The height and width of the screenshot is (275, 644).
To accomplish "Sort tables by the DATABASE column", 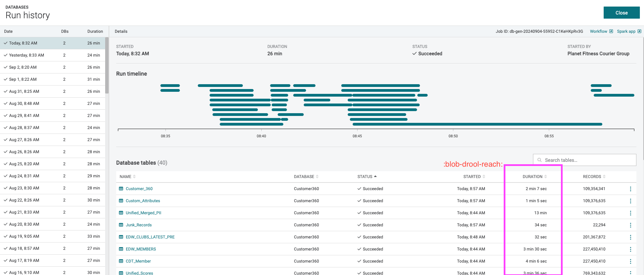I will pyautogui.click(x=306, y=177).
